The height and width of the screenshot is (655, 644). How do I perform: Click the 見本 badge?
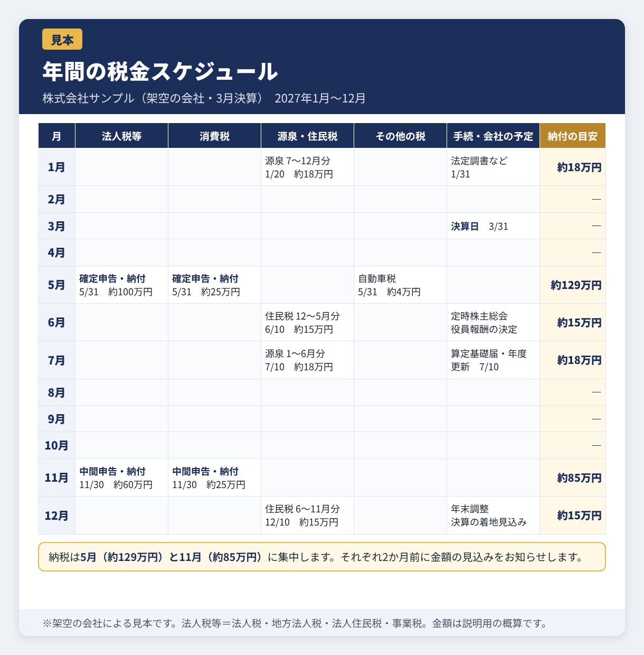click(62, 39)
